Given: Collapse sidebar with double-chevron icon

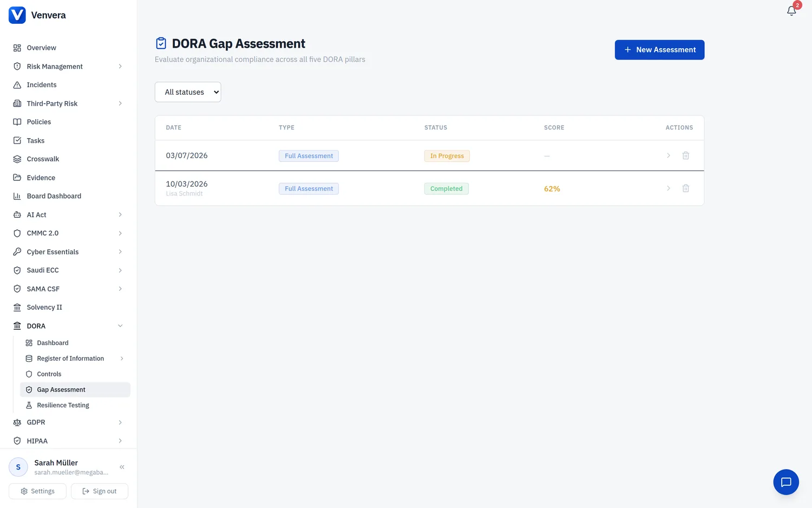Looking at the screenshot, I should [122, 467].
